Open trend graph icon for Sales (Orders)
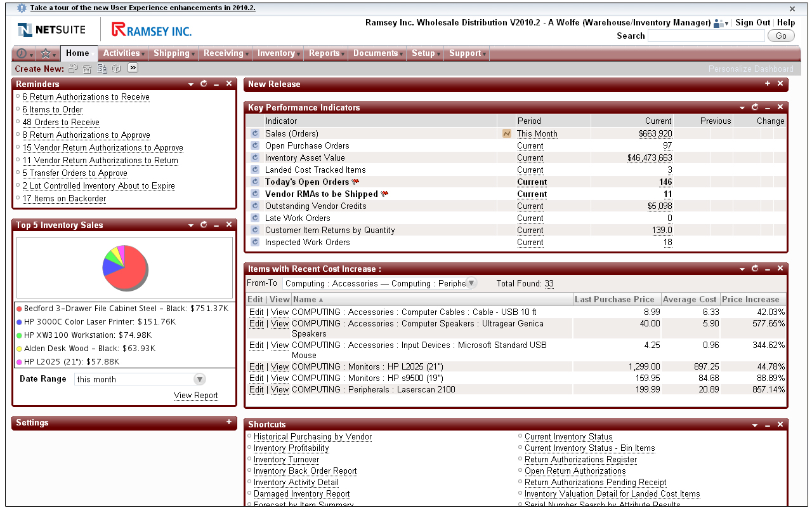The height and width of the screenshot is (508, 812). [506, 134]
